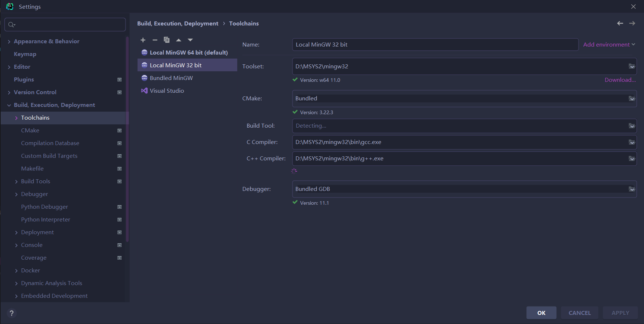644x324 pixels.
Task: Navigate forward with right arrow
Action: (632, 23)
